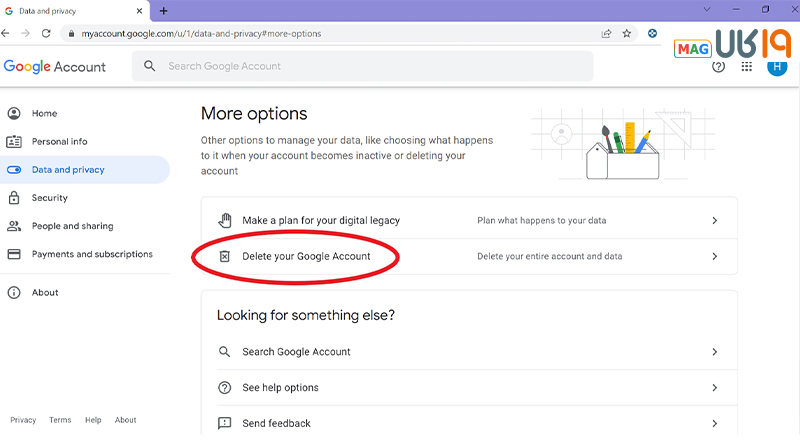The width and height of the screenshot is (800, 444).
Task: Open the browser extension icon
Action: click(x=652, y=34)
